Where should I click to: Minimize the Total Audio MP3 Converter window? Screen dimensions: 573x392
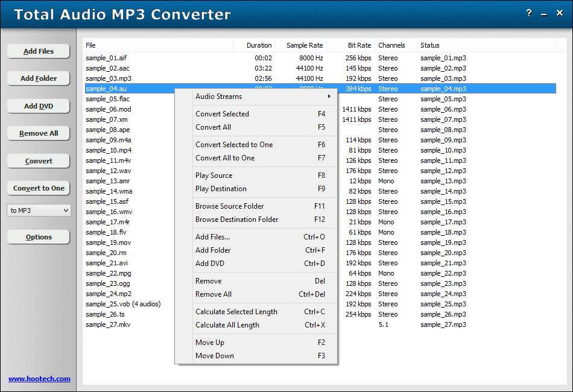point(544,14)
